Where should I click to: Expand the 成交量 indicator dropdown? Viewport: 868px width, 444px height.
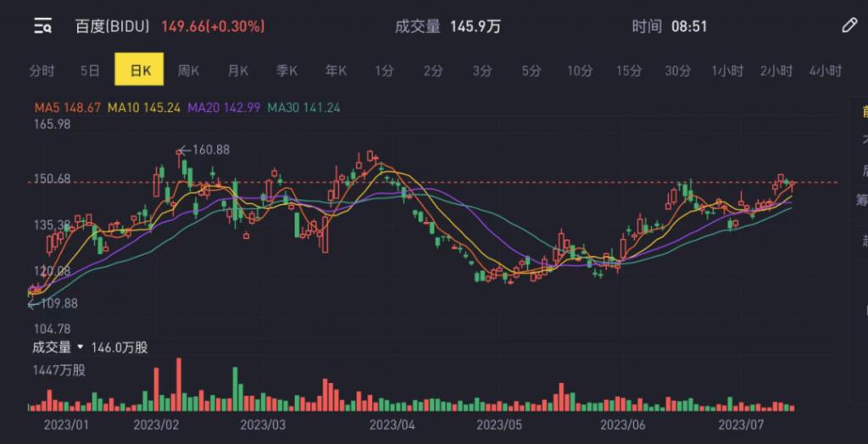pos(81,347)
